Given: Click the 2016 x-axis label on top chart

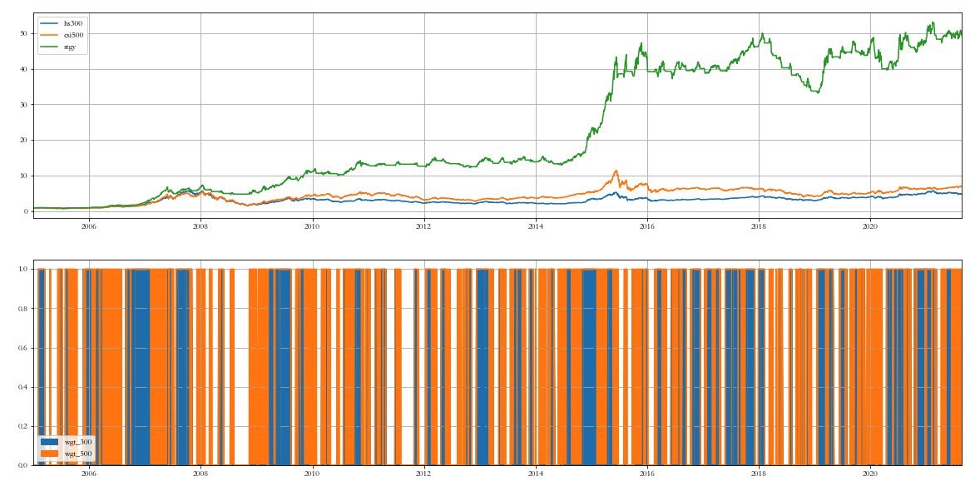Looking at the screenshot, I should [x=646, y=226].
